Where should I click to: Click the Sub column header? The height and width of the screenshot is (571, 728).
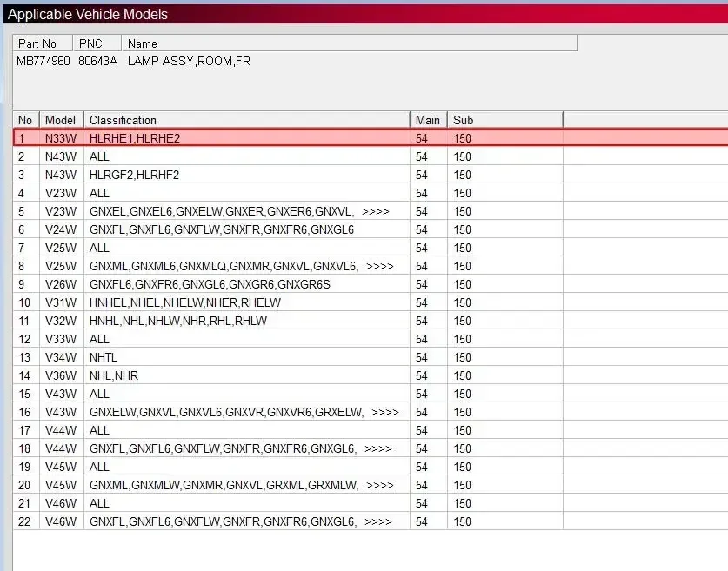(505, 120)
